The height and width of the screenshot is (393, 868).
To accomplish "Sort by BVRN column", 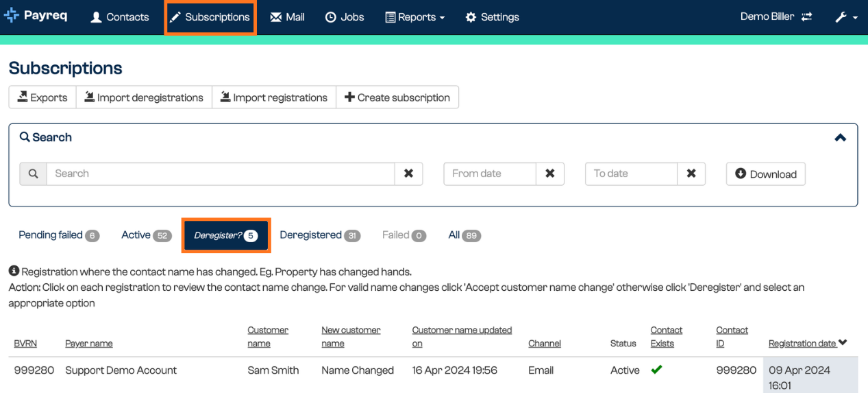I will coord(25,344).
